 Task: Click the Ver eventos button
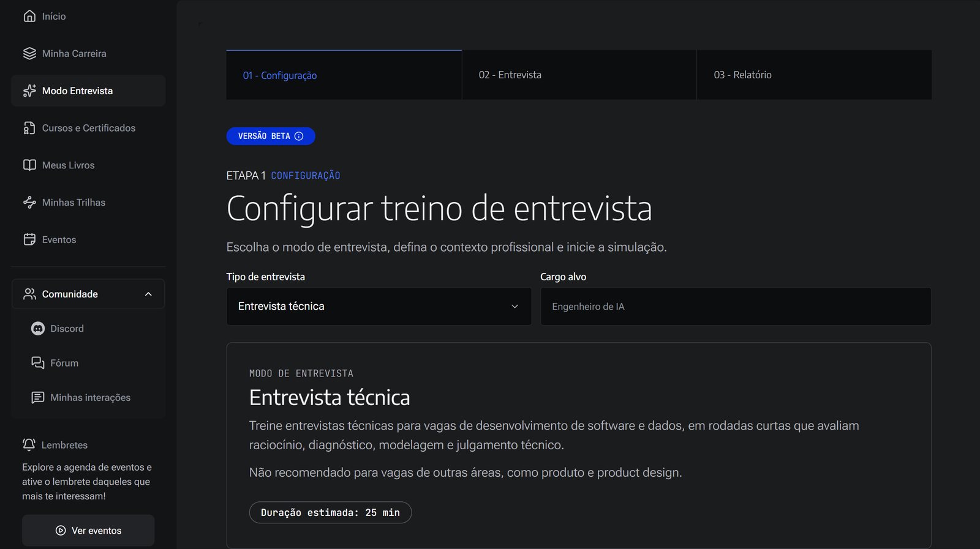pos(88,531)
